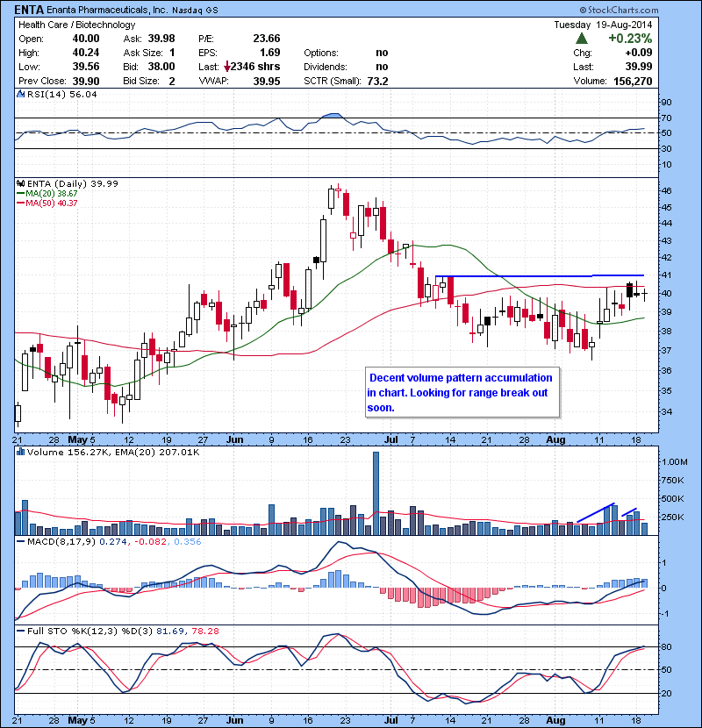Click the blue horizontal resistance line at 41
The height and width of the screenshot is (728, 702).
tap(540, 276)
